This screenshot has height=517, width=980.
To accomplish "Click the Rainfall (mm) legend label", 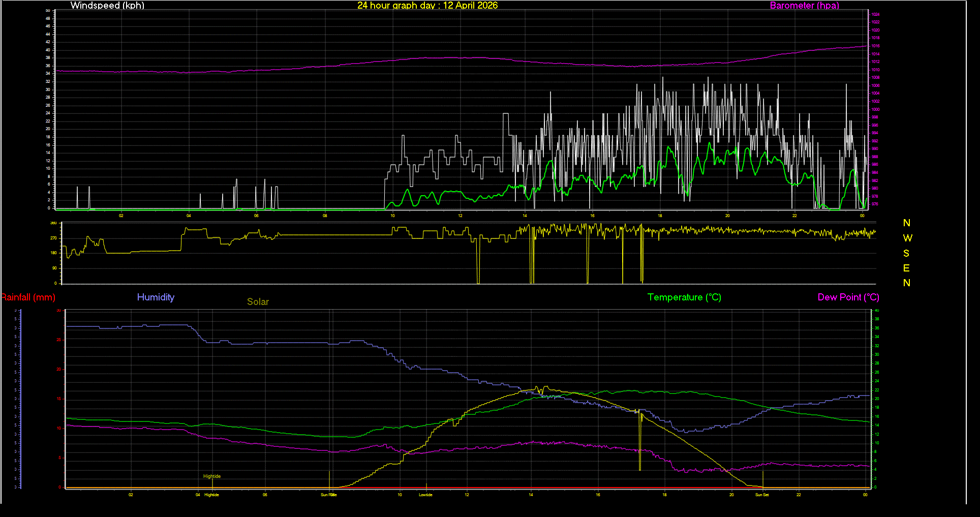I will 28,297.
